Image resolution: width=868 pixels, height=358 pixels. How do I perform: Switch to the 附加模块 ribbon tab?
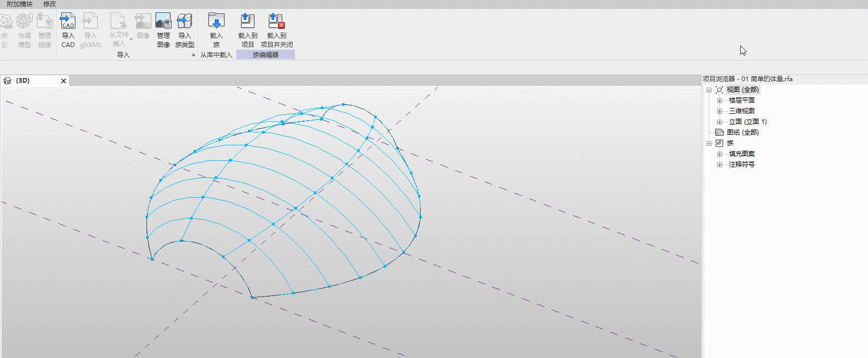(x=20, y=4)
